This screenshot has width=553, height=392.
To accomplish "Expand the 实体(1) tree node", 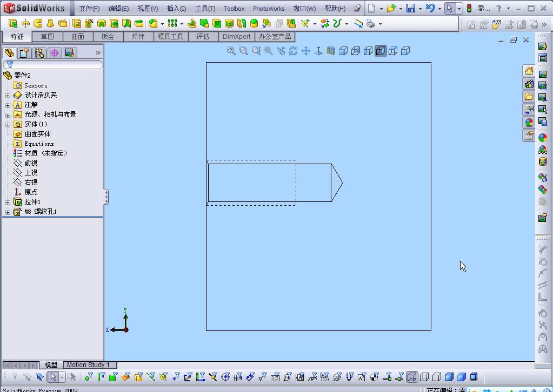I will coord(8,125).
